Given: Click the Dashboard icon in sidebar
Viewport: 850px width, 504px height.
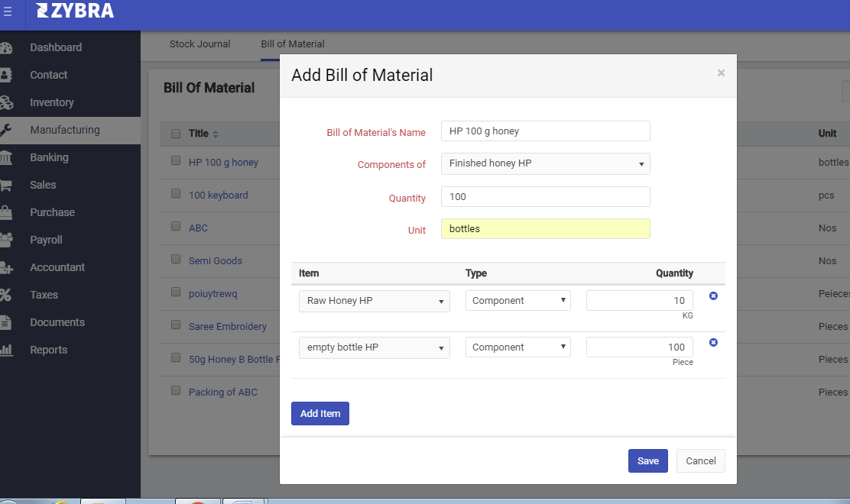Looking at the screenshot, I should pos(6,47).
